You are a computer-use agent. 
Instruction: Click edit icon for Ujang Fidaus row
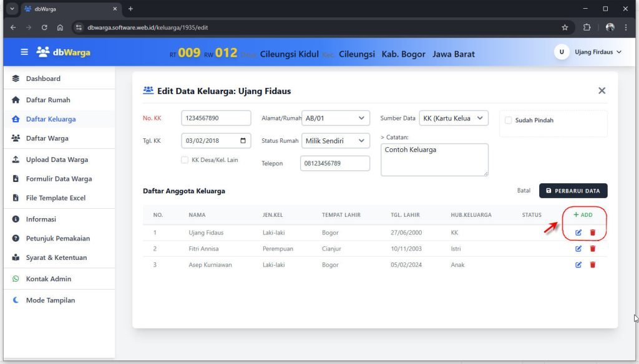coord(578,232)
